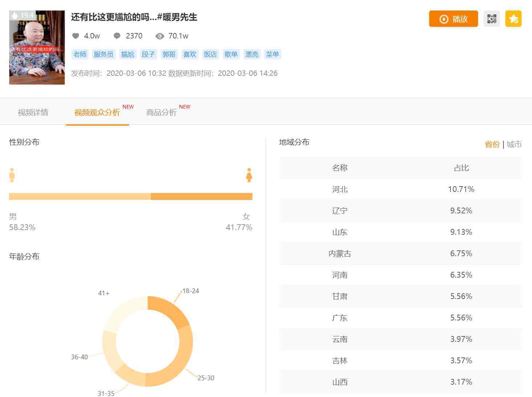
Task: Click the 25-30 age label
Action: 206,378
